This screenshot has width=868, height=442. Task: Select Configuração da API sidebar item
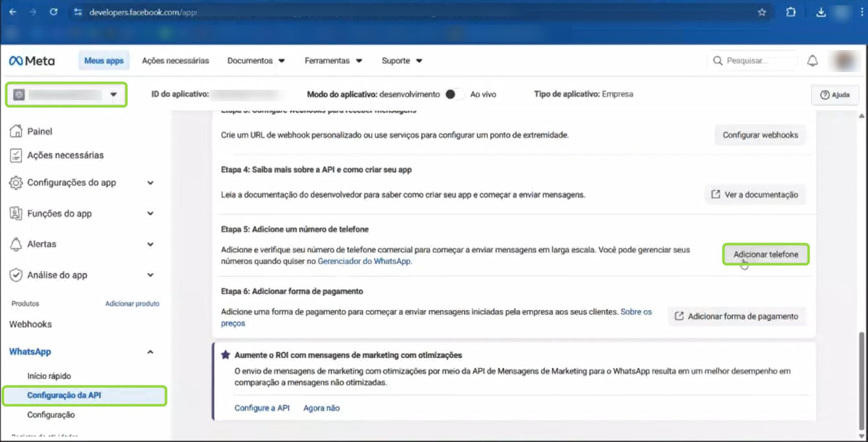[64, 395]
